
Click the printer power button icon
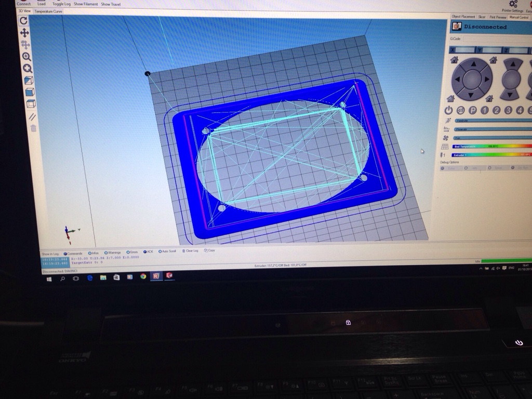(448, 110)
